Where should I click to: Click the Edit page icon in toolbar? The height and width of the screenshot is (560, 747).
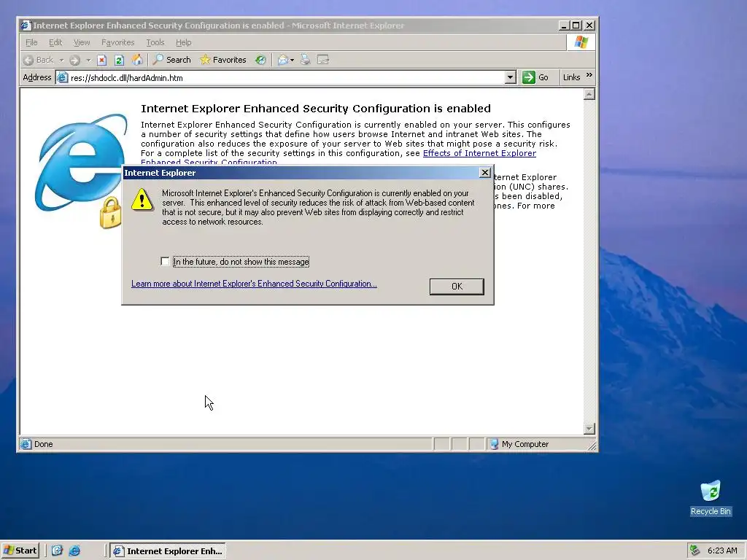click(x=323, y=60)
